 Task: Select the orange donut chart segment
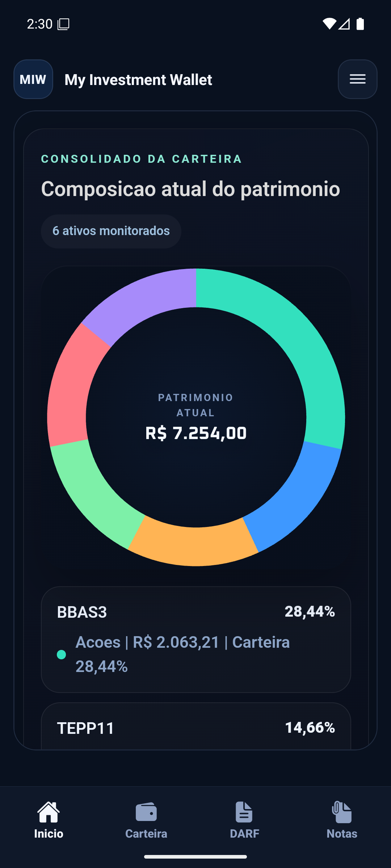(194, 546)
